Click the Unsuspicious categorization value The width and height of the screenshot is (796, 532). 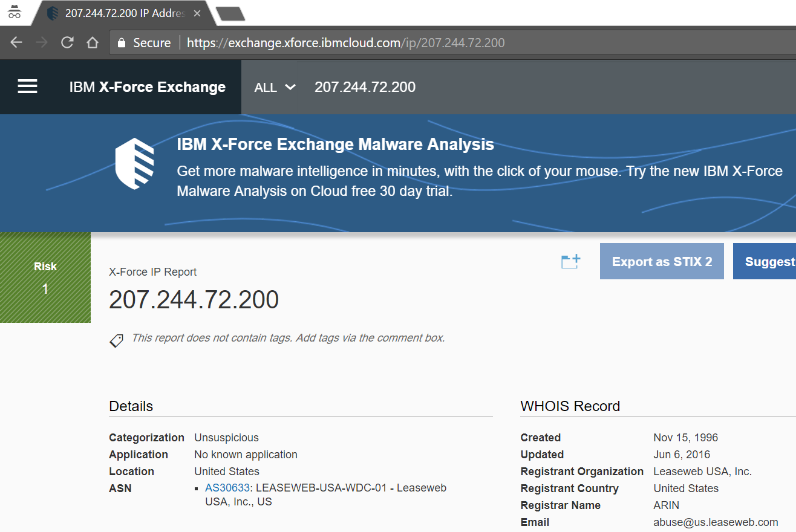point(226,438)
